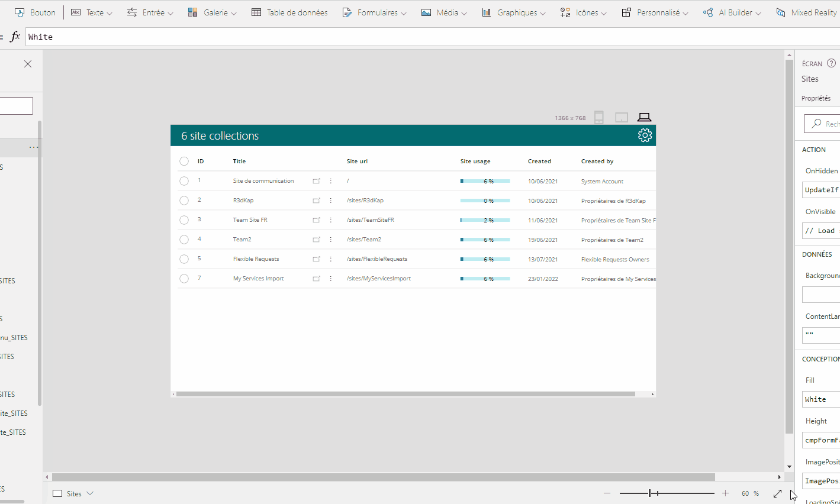The height and width of the screenshot is (504, 840).
Task: Edit the OnVisible formula field
Action: tap(821, 231)
